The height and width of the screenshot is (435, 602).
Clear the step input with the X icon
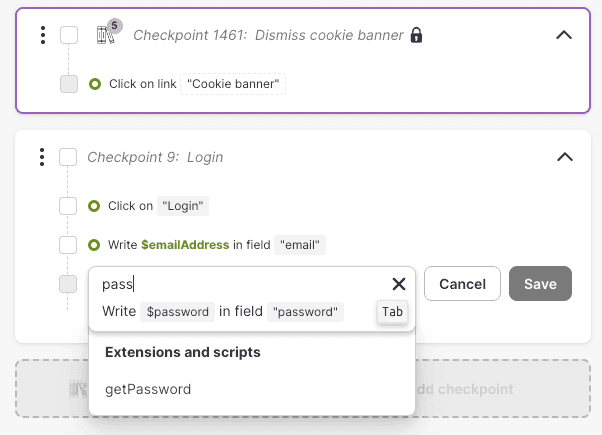[x=398, y=284]
